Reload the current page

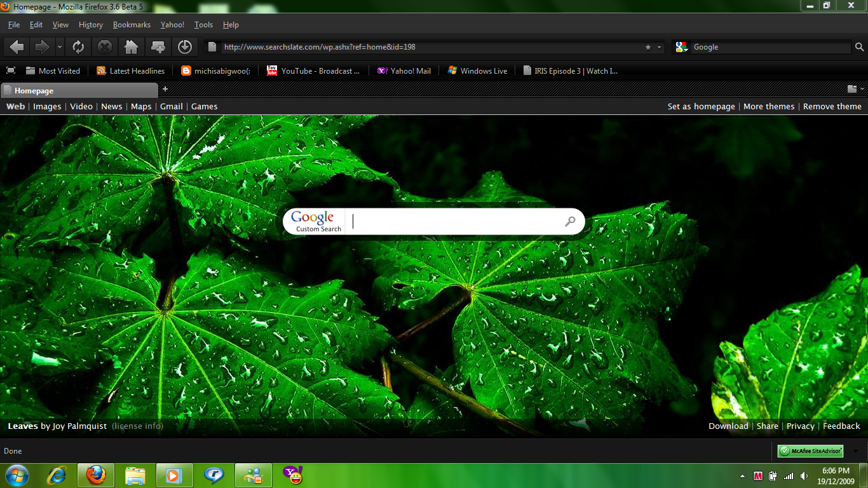pyautogui.click(x=78, y=47)
